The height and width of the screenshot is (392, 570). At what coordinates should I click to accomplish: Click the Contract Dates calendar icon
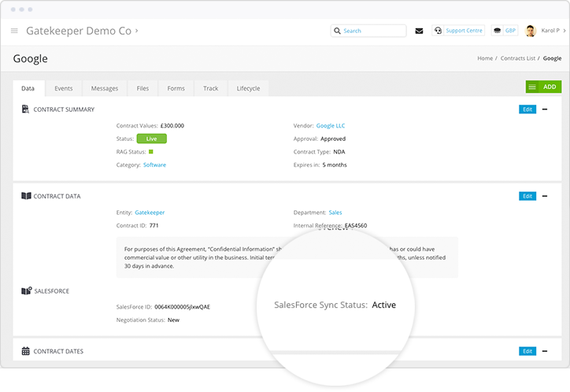25,351
